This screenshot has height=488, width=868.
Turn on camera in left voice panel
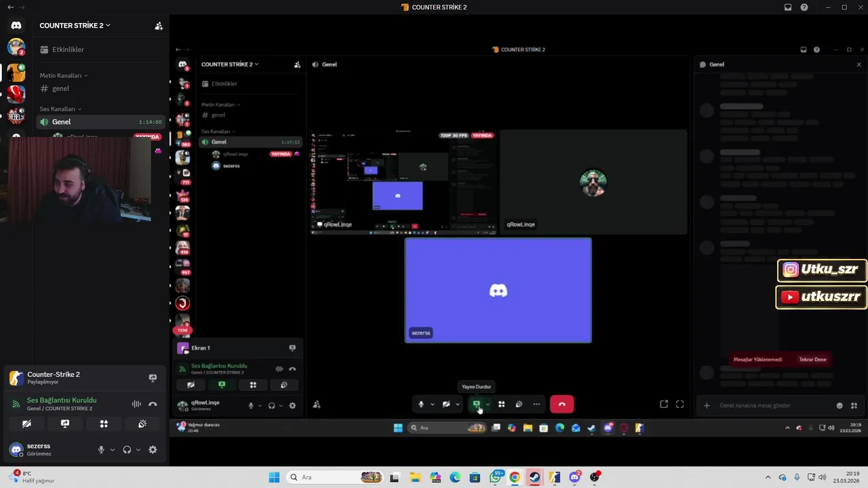(26, 424)
